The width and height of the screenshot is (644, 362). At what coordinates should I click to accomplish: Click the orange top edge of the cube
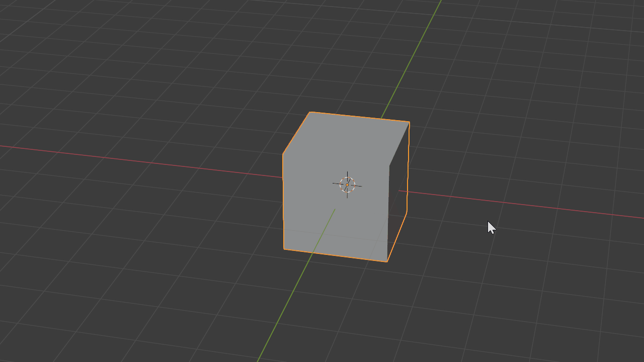[x=360, y=117]
